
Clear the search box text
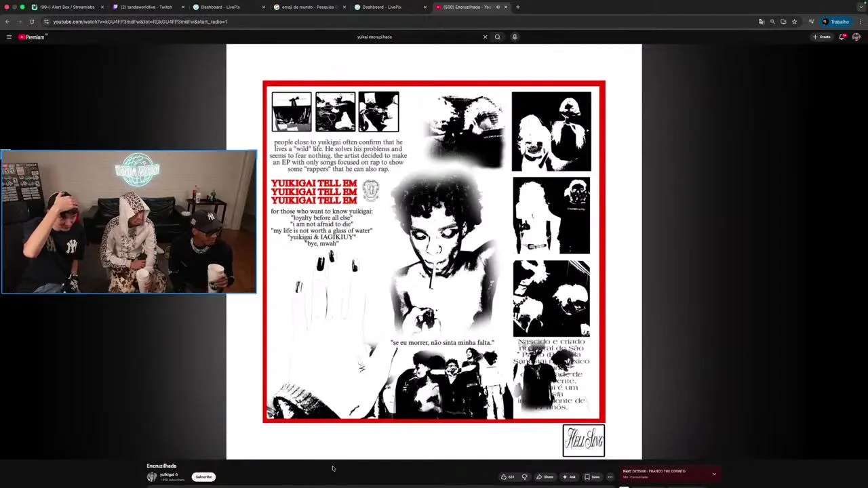pyautogui.click(x=485, y=37)
